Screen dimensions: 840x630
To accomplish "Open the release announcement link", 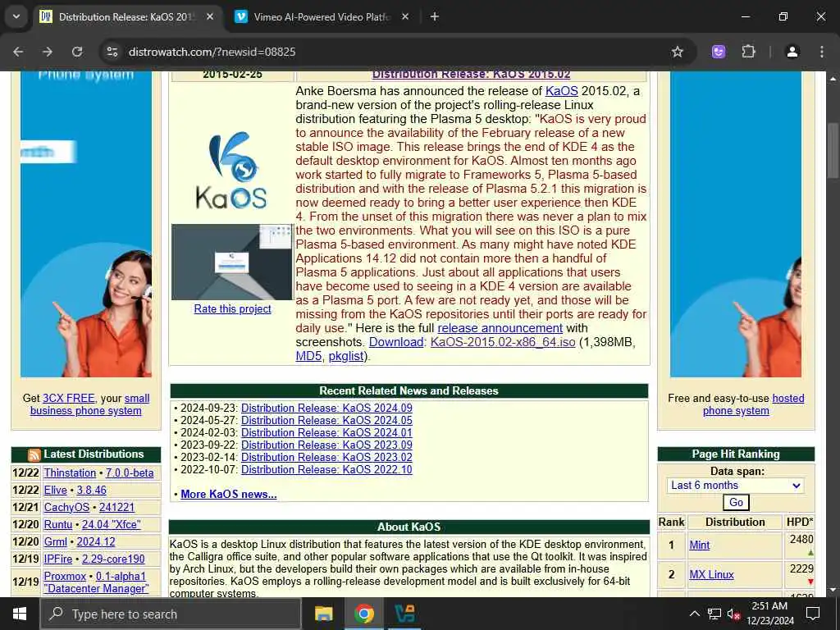I will coord(500,328).
